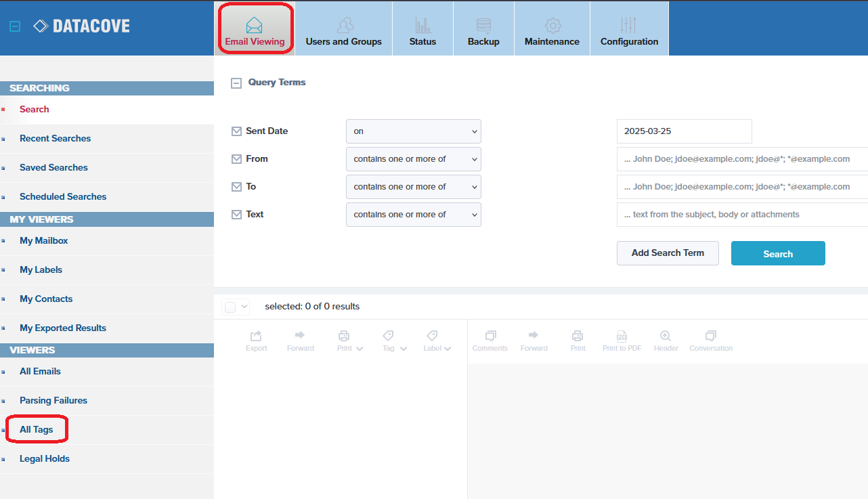Open the Configuration tab
Viewport: 868px width, 499px height.
pos(629,28)
